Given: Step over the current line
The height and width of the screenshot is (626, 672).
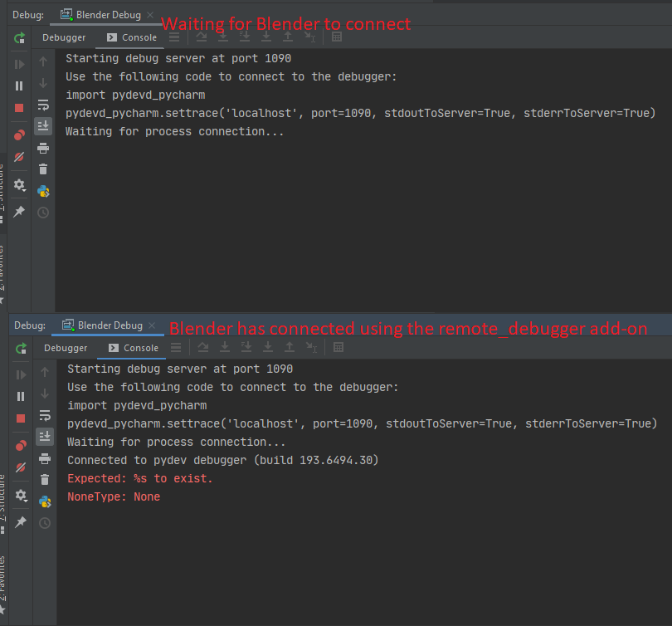Looking at the screenshot, I should pyautogui.click(x=201, y=37).
